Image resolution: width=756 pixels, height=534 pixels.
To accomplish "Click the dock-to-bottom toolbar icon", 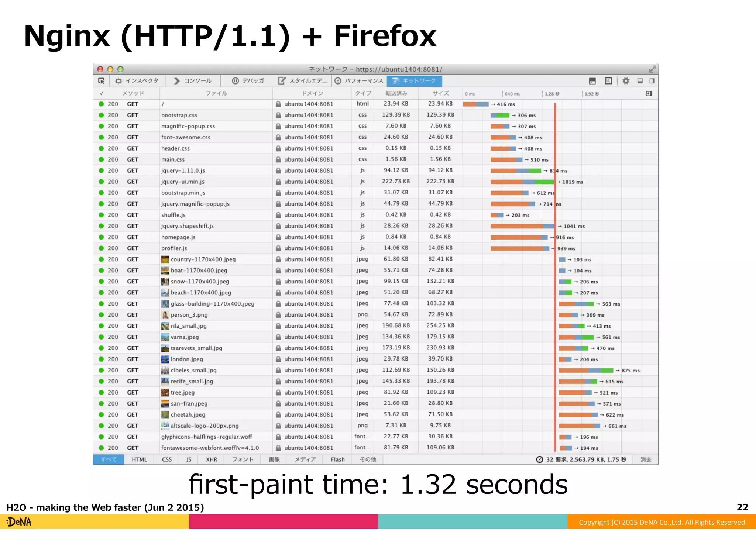I will 640,81.
